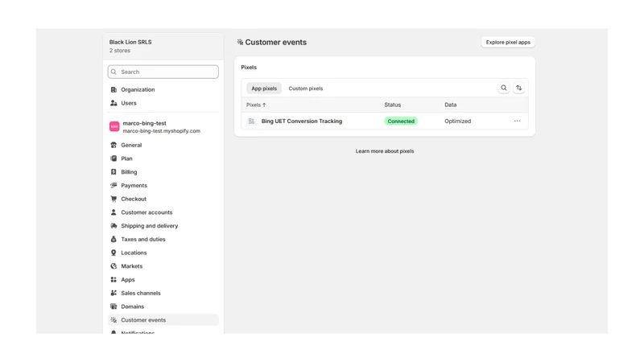Click the Explore pixel apps button
644x362 pixels.
tap(508, 43)
